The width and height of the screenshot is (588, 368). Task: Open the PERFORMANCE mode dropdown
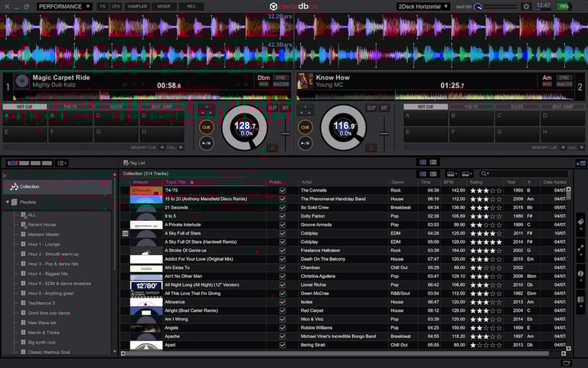coord(64,6)
